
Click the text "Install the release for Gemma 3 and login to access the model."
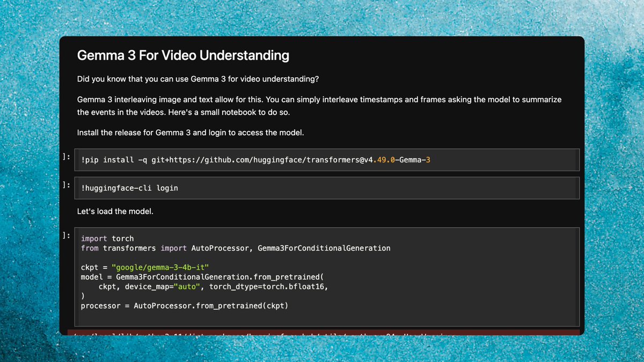tap(191, 132)
